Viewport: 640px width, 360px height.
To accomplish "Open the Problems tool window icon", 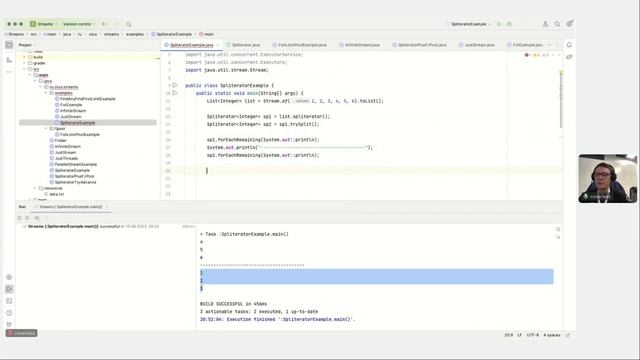I will [9, 313].
